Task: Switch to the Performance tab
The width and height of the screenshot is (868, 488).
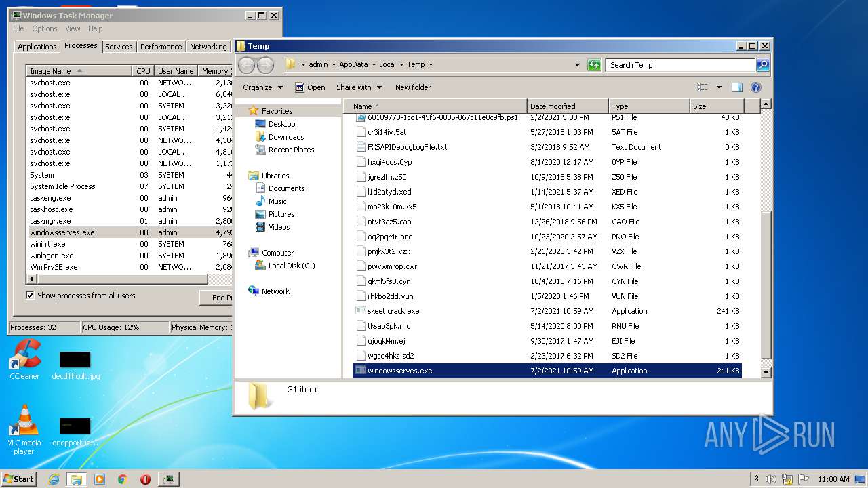Action: pos(161,47)
